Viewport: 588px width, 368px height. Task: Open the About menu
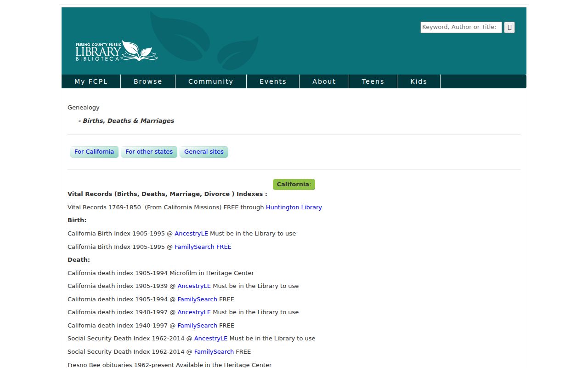pyautogui.click(x=324, y=81)
